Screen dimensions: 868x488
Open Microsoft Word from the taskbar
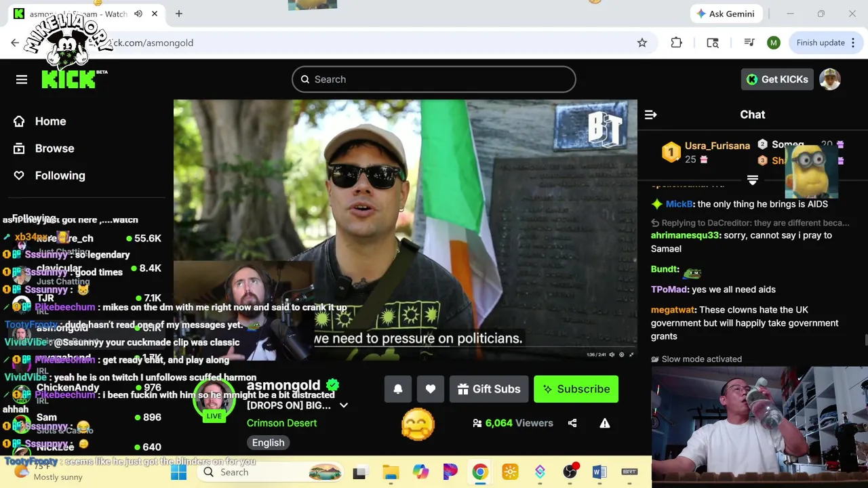point(599,472)
